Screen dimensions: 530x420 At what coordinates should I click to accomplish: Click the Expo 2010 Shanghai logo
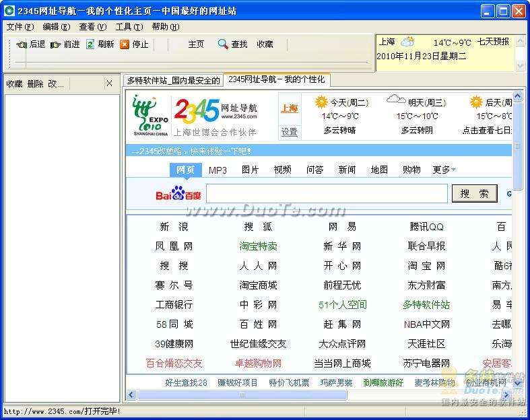tap(150, 115)
